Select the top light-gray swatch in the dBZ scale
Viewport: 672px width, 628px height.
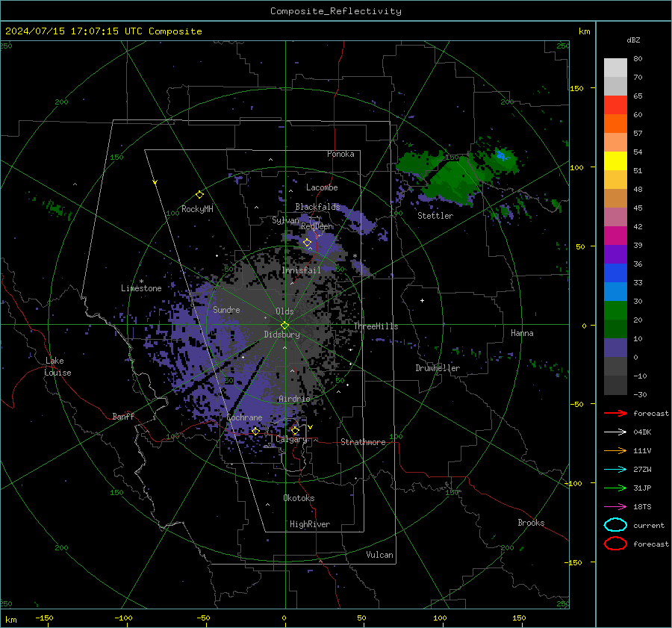[x=615, y=68]
